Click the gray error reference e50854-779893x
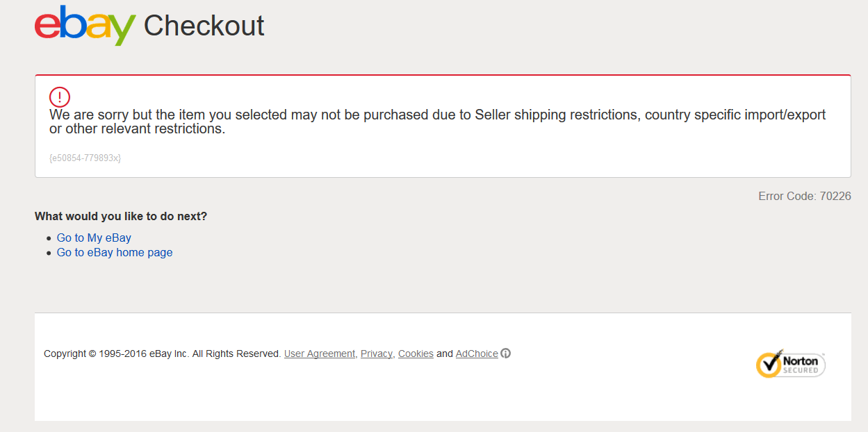Image resolution: width=868 pixels, height=432 pixels. tap(85, 158)
